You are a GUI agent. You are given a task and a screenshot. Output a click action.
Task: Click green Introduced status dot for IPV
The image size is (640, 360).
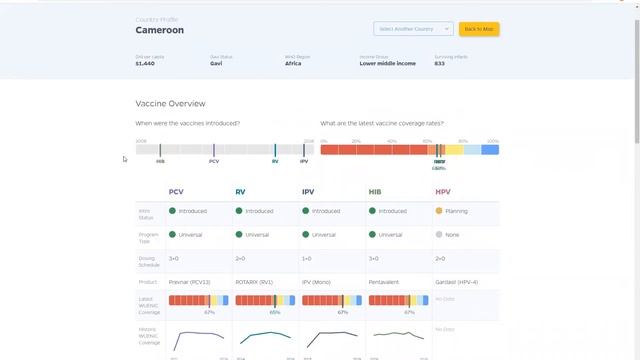(x=305, y=211)
